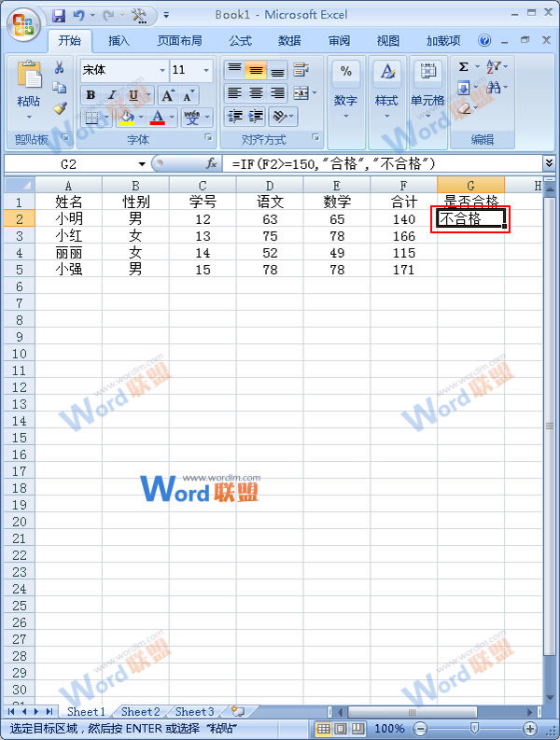Open the font name dropdown
Screen dimensions: 560x740
(162, 70)
